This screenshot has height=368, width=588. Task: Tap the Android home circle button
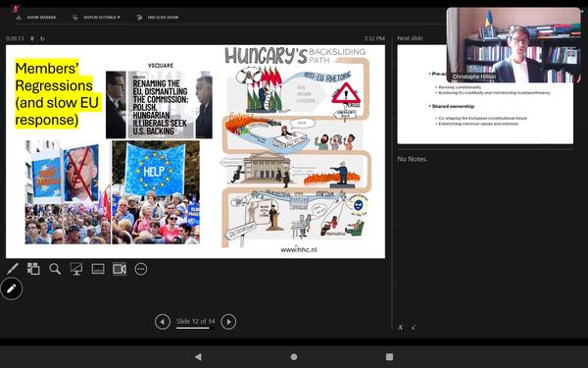click(294, 357)
